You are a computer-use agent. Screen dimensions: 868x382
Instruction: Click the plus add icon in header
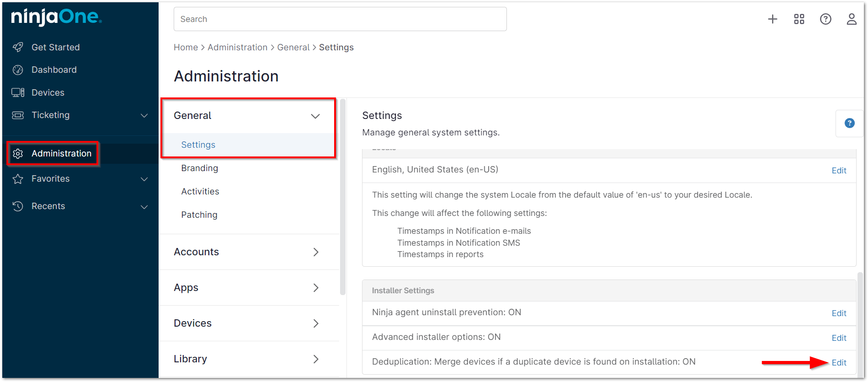[x=772, y=19]
